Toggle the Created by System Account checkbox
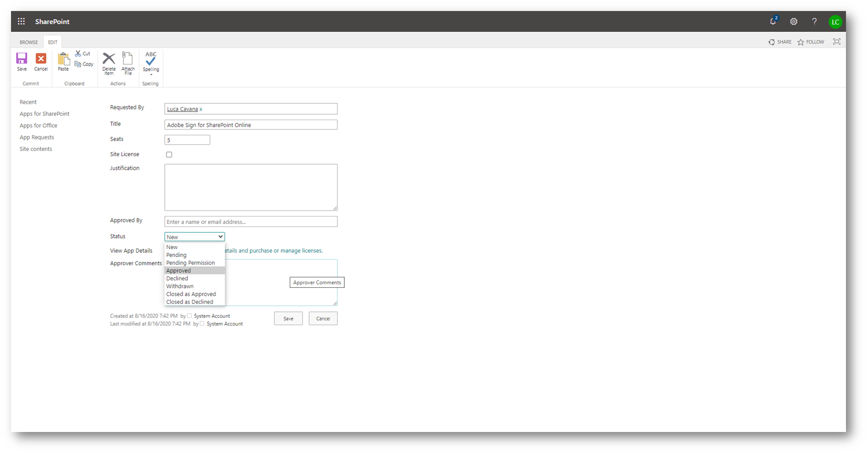The height and width of the screenshot is (454, 868). coord(189,316)
